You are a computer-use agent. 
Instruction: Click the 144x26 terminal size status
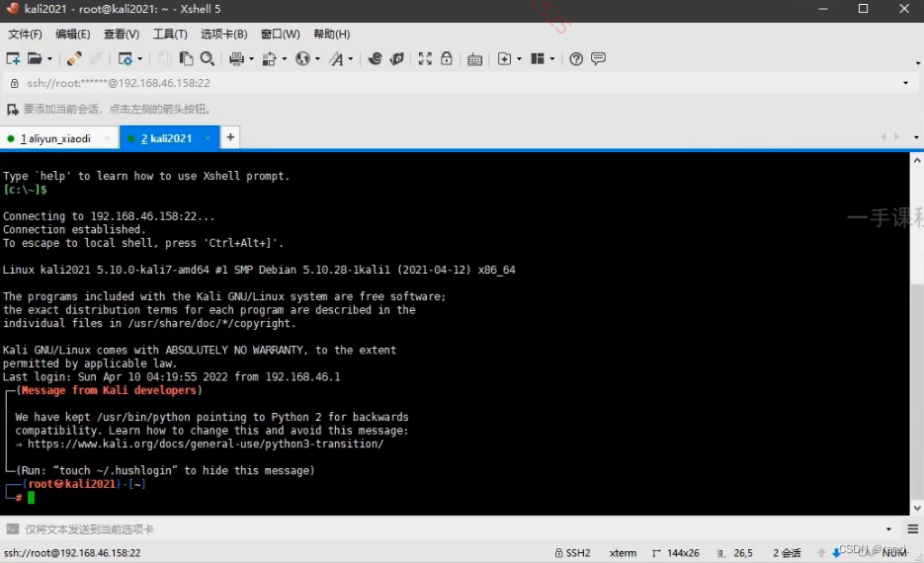pyautogui.click(x=676, y=553)
